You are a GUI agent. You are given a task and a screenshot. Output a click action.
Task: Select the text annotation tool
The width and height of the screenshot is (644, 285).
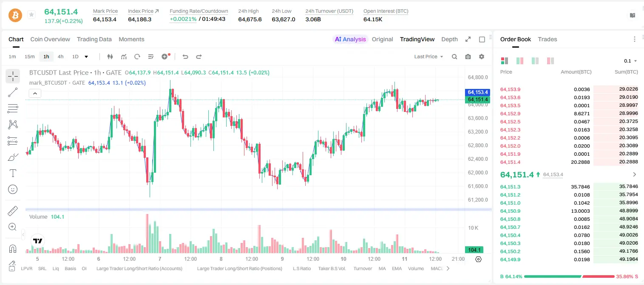point(13,173)
